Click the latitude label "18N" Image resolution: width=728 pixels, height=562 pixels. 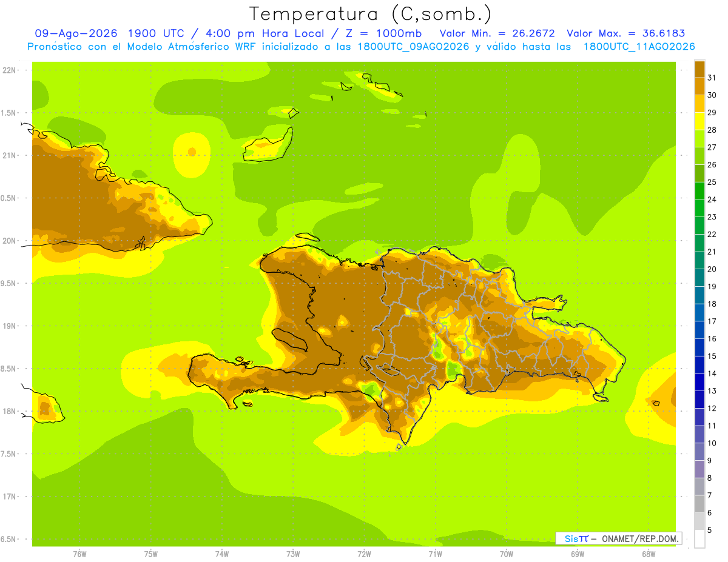9,411
